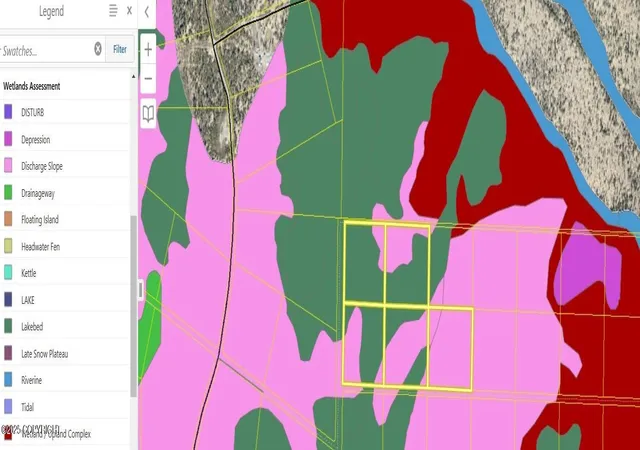Select the Lakebed color swatch

8,326
